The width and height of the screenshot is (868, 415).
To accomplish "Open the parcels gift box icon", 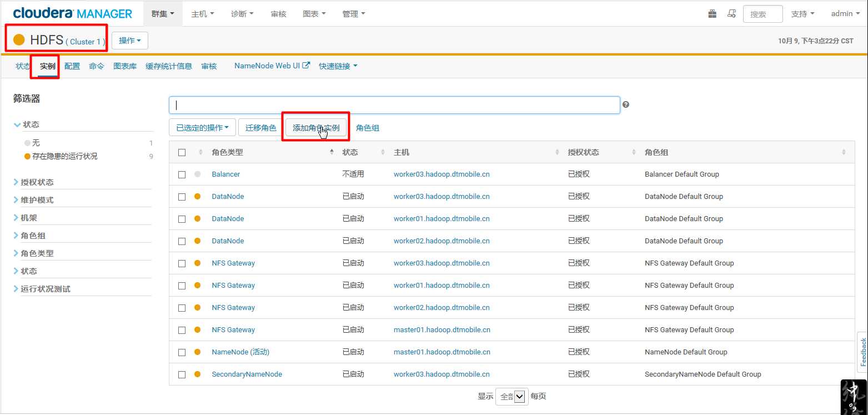I will [712, 14].
